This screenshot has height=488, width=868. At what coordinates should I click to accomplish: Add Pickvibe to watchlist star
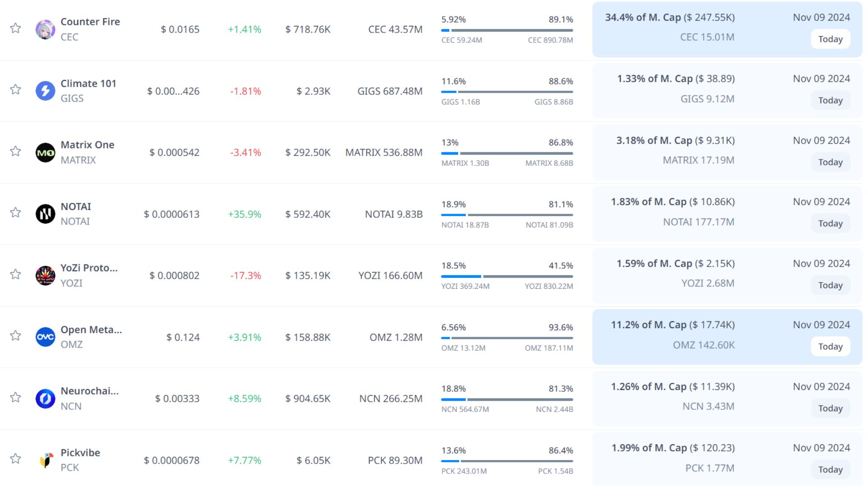coord(15,459)
